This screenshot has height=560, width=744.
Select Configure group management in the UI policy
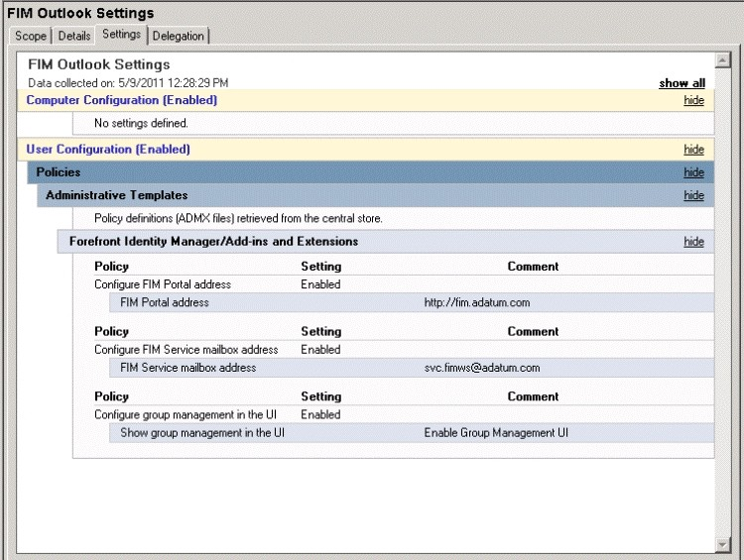186,414
